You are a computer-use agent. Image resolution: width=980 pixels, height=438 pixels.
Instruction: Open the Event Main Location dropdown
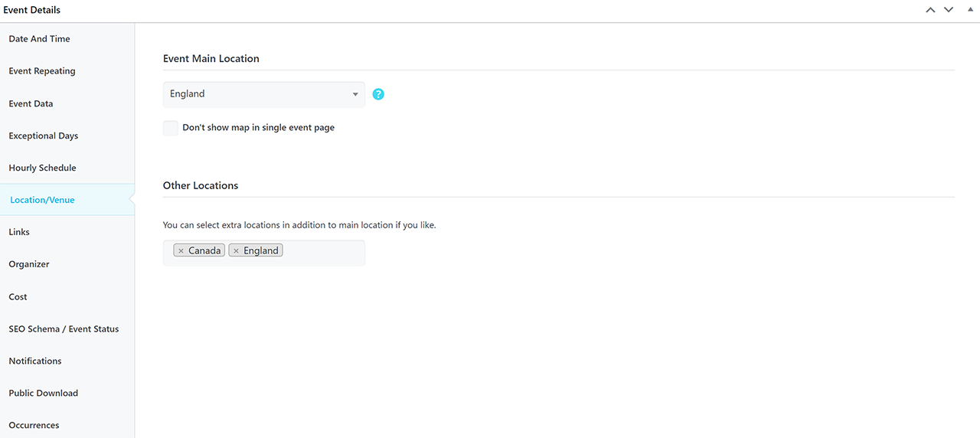(263, 94)
